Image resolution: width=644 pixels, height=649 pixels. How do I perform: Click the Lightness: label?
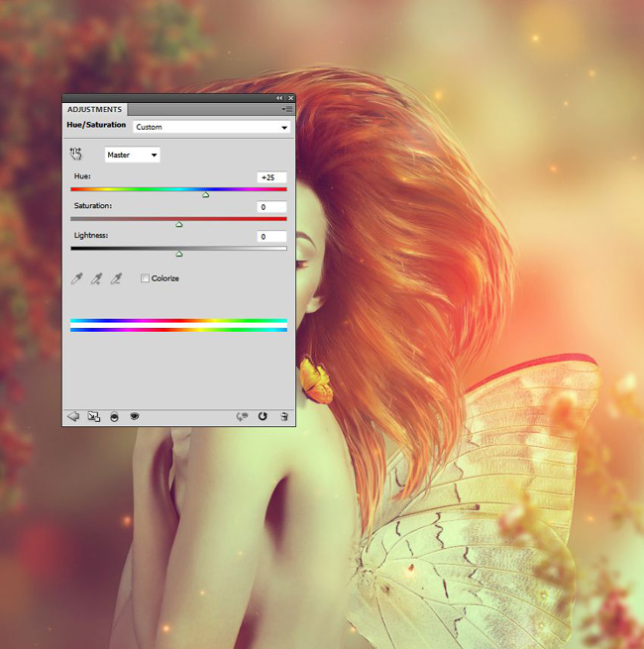91,235
